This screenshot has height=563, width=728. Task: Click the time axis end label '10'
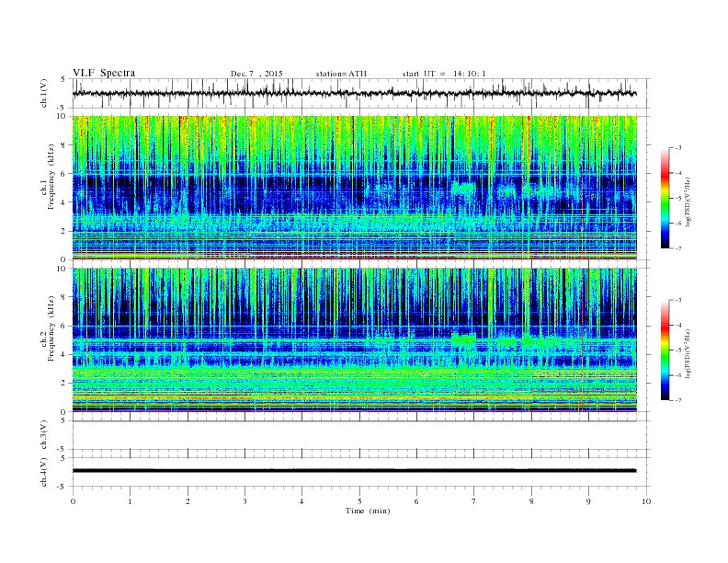(x=646, y=501)
